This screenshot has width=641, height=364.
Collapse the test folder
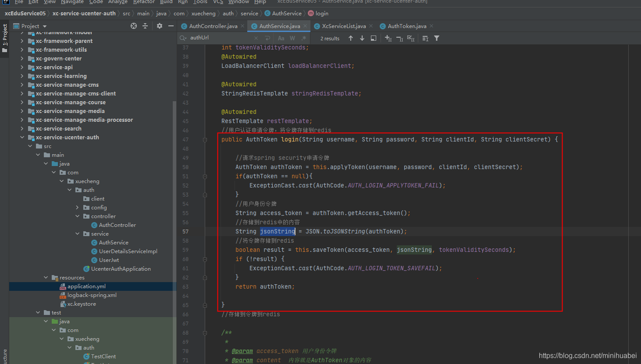click(x=38, y=313)
